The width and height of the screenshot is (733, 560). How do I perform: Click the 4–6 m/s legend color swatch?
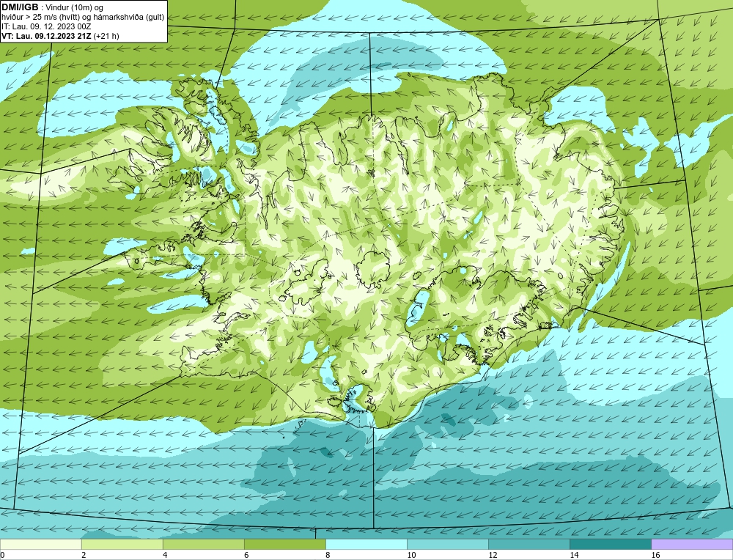[x=203, y=544]
